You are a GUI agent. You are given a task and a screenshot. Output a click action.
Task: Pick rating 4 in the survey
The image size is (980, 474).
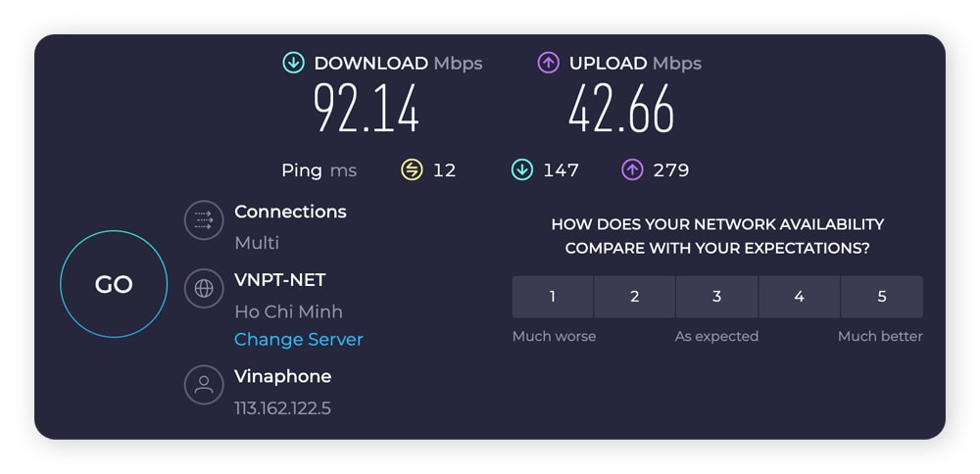799,297
